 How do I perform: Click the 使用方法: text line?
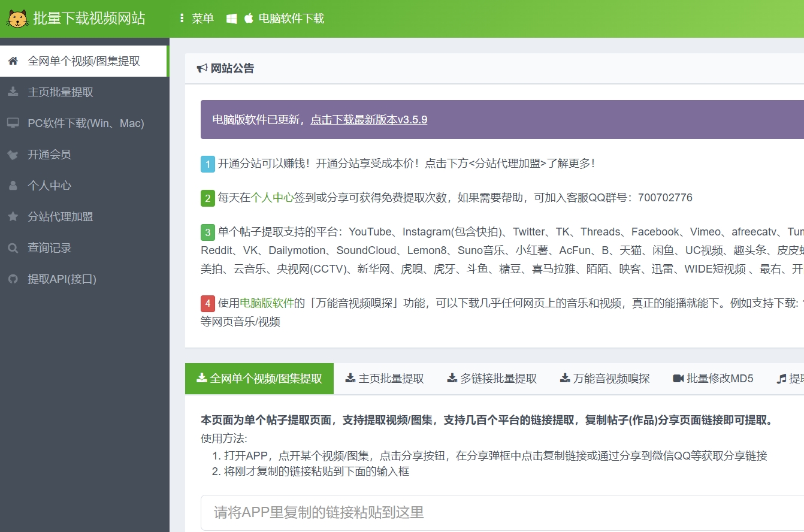coord(224,439)
